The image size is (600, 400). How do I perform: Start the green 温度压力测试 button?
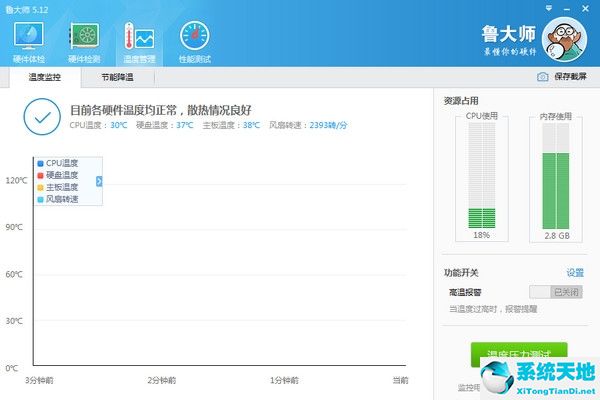[519, 354]
